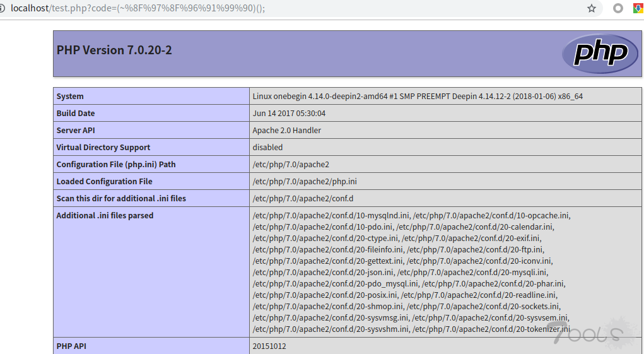Click the colorful extension icon at far right
Screen dimensions: 644x354
coord(639,8)
